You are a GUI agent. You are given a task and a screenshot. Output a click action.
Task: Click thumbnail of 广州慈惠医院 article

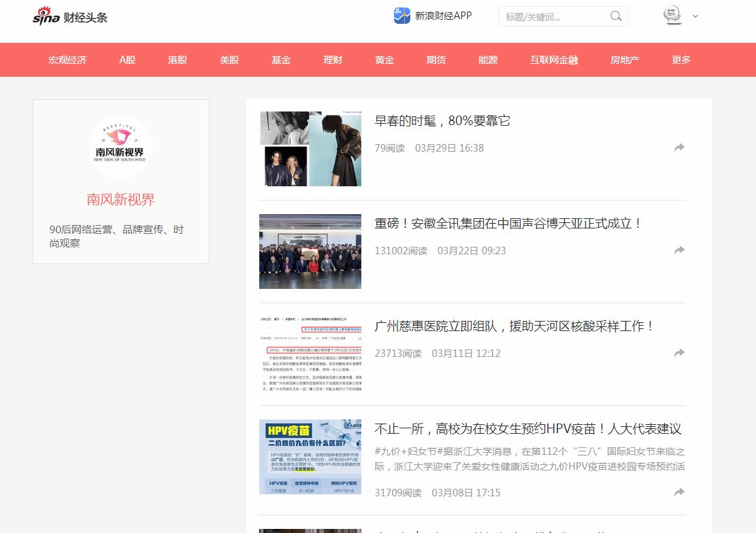coord(310,354)
